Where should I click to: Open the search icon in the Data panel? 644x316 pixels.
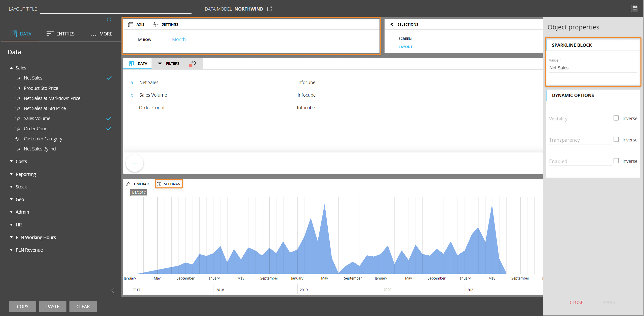point(109,20)
